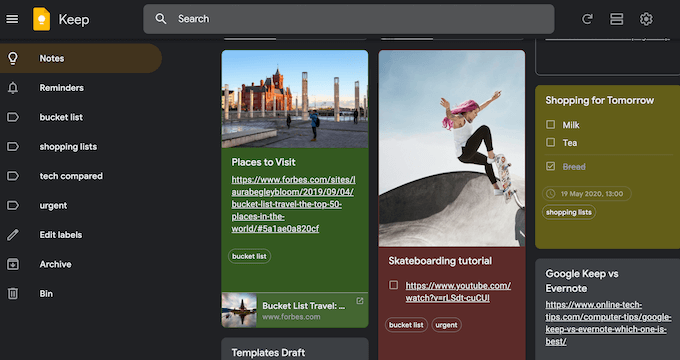Tick the Skateboarding tutorial link checkbox
The image size is (680, 360).
(x=393, y=285)
